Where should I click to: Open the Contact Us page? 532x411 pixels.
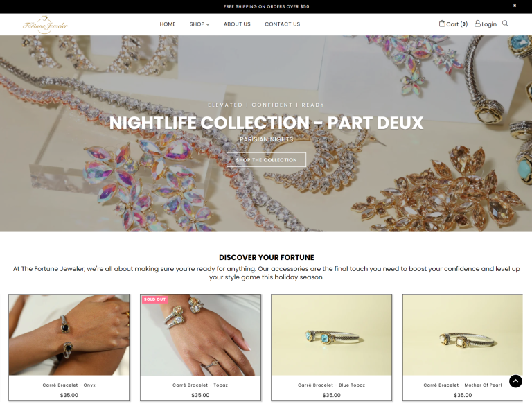point(283,24)
